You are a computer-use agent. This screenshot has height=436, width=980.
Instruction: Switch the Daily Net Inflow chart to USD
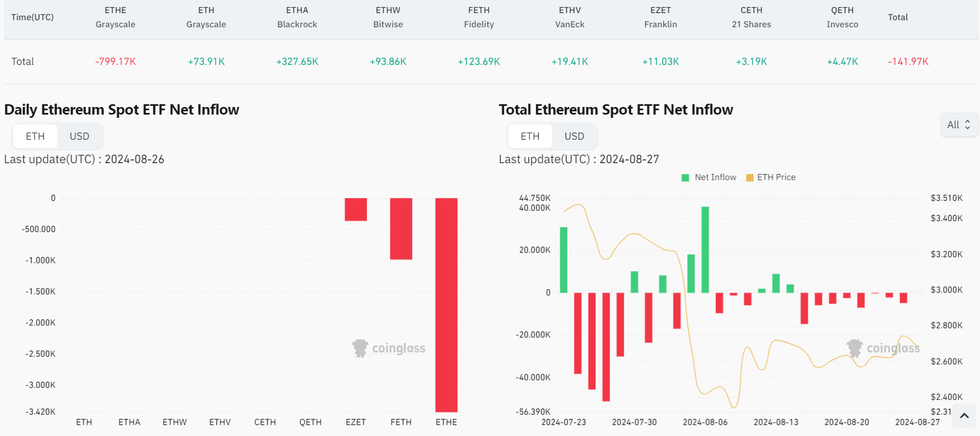pos(80,136)
